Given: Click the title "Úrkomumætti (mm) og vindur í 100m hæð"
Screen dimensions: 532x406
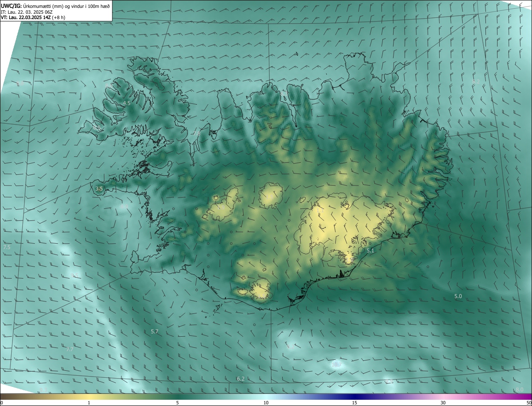Looking at the screenshot, I should click(66, 5).
